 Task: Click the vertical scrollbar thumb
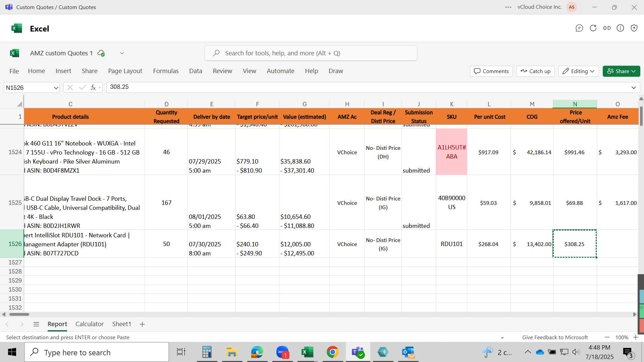[641, 116]
